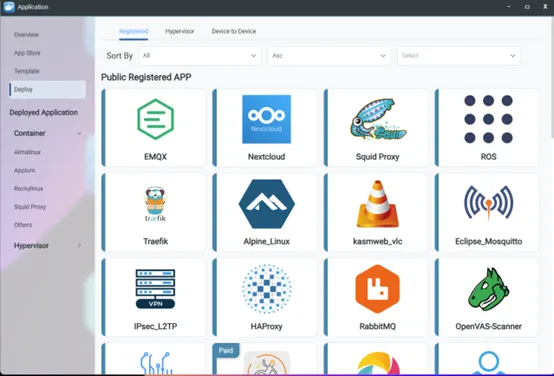Select the Alpine_Linux hexagon icon
Viewport: 554px width, 376px height.
click(266, 204)
